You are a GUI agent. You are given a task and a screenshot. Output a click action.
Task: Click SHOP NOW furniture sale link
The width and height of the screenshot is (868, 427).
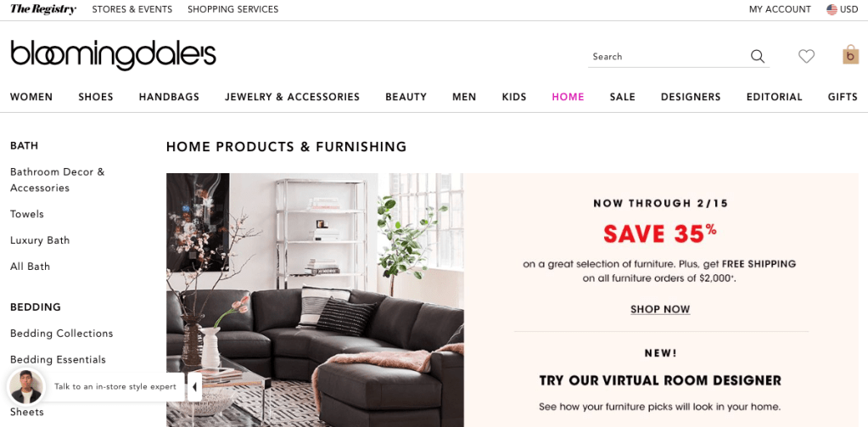coord(660,309)
